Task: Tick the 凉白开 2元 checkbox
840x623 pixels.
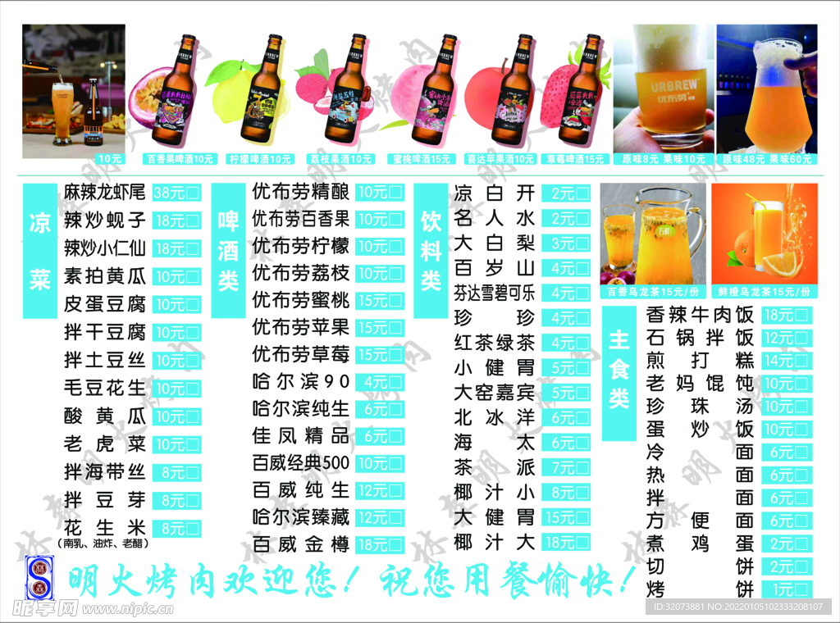Action: [x=582, y=193]
